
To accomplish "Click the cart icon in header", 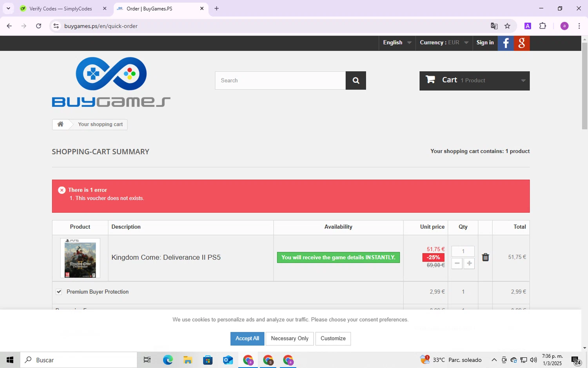I will 430,80.
